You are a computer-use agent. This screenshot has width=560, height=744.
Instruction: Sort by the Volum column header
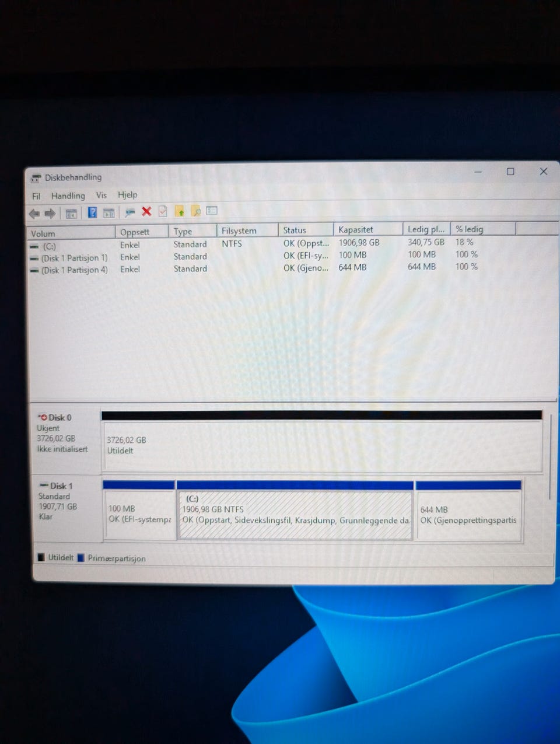(71, 233)
